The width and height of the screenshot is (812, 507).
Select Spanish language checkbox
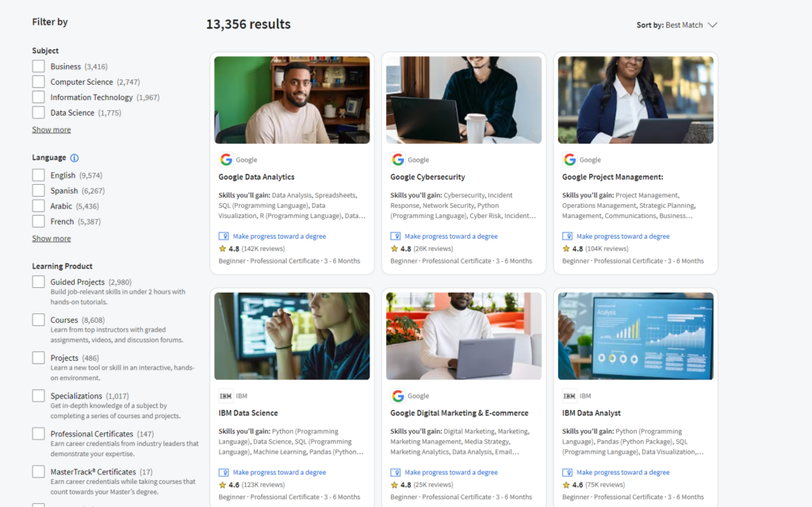coord(38,190)
